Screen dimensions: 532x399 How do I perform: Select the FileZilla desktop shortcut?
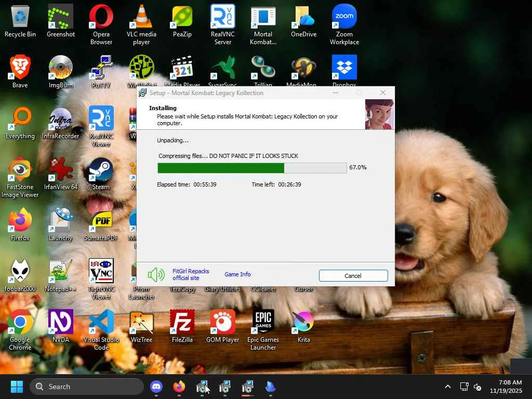point(182,326)
